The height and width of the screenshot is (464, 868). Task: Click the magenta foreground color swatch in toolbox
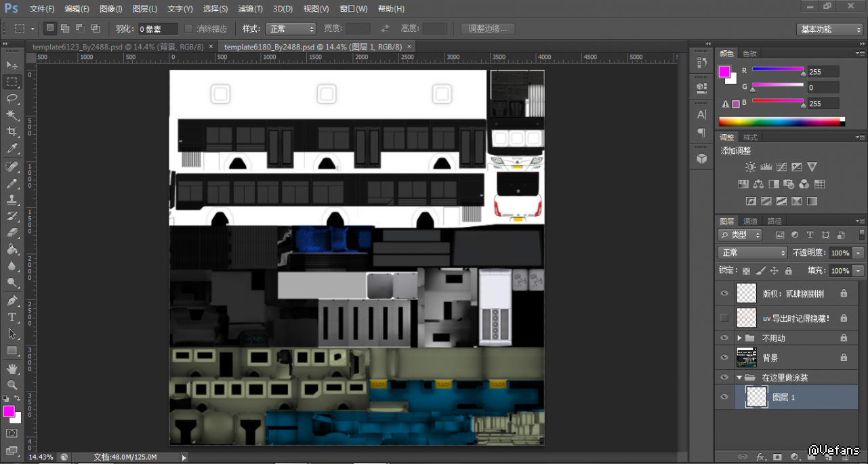click(9, 411)
